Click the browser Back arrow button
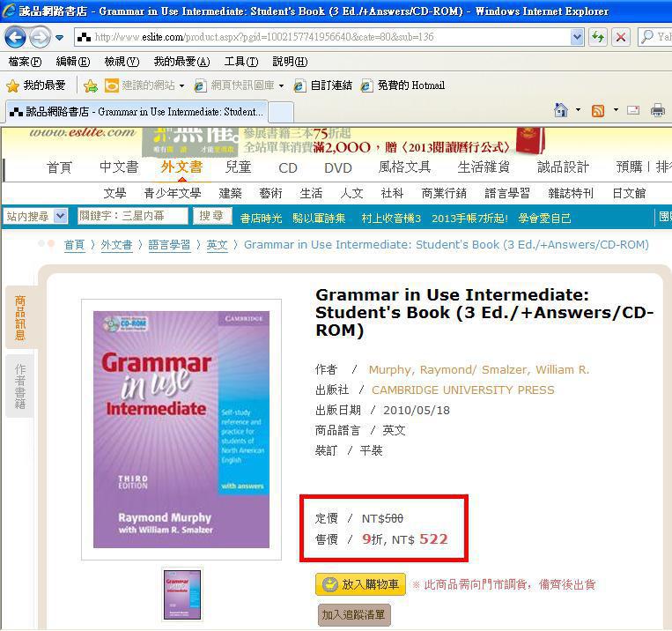 click(x=16, y=37)
